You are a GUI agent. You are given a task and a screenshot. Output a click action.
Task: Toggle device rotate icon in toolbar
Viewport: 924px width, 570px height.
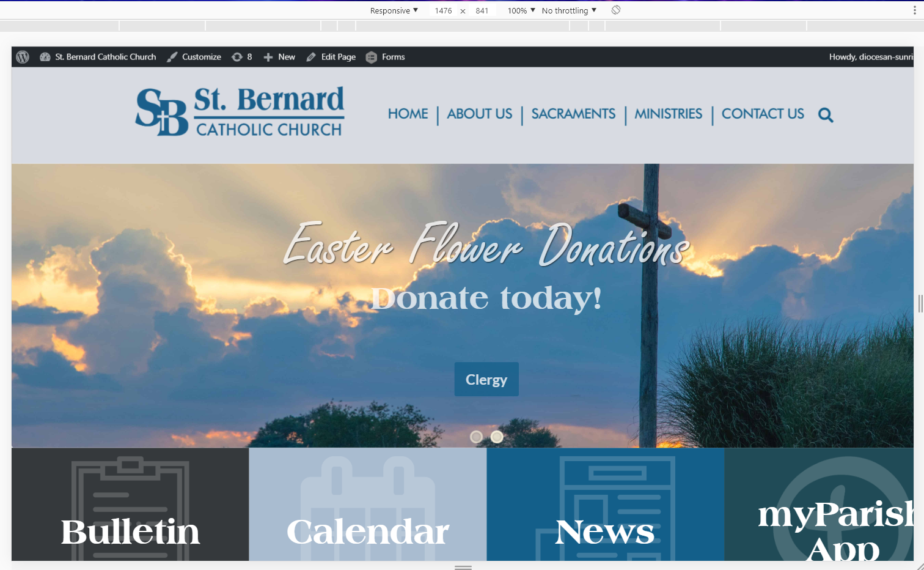[x=616, y=10]
